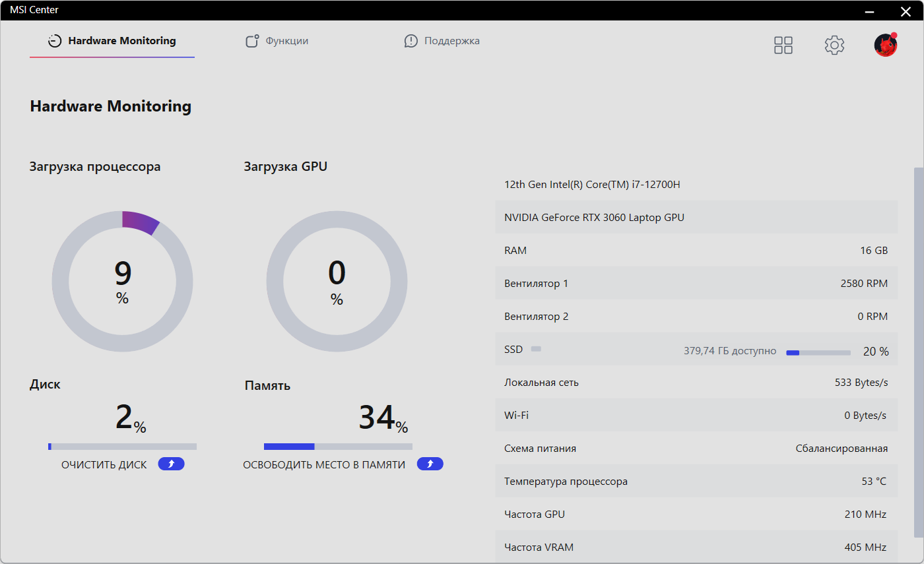924x564 pixels.
Task: Click the Схема питания label
Action: (x=540, y=449)
